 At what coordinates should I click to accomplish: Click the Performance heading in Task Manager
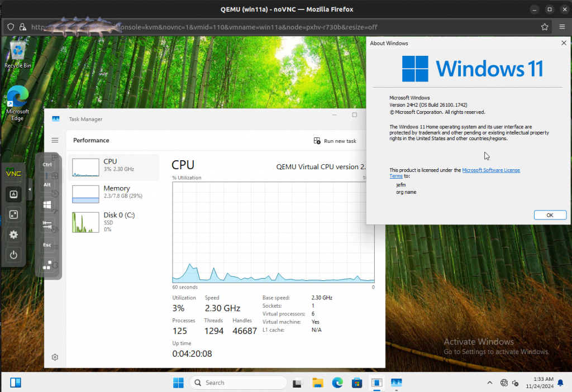[91, 140]
